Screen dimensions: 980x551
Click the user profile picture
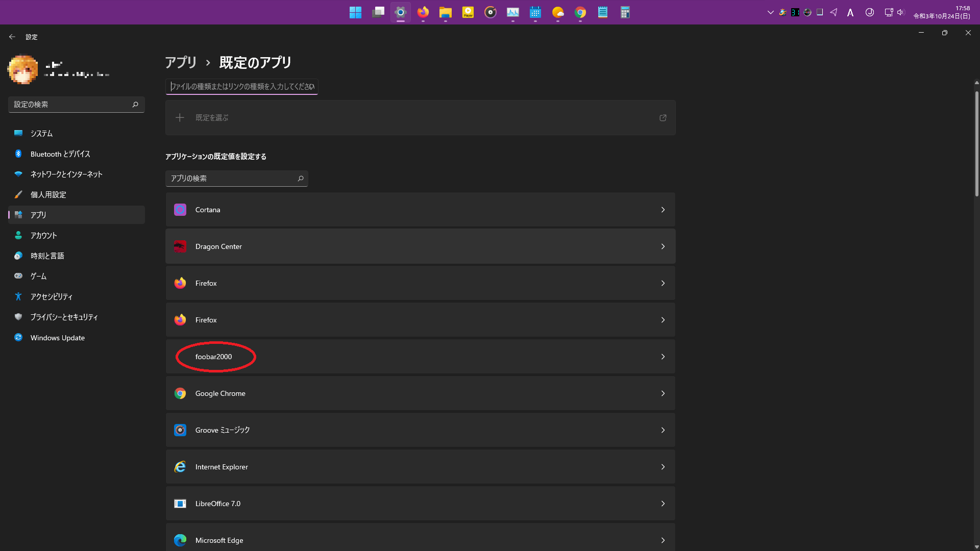(23, 69)
